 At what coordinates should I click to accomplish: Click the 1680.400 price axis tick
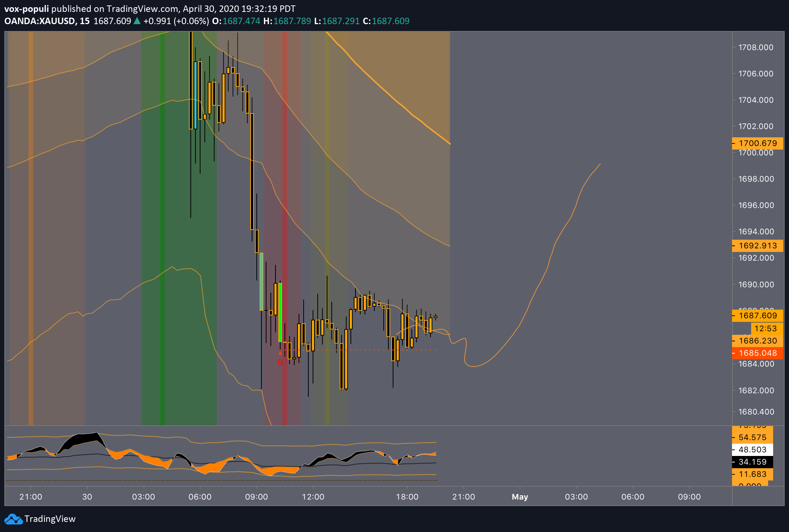coord(756,412)
